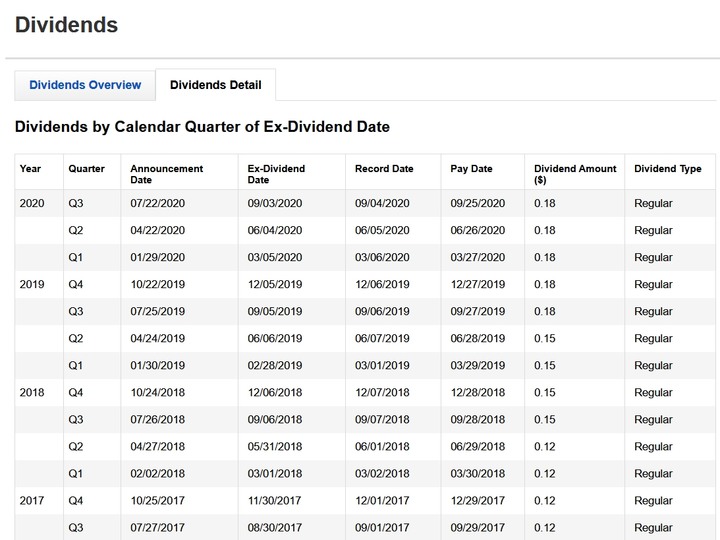Click ex-dividend date 11/30/2017
720x540 pixels.
275,501
